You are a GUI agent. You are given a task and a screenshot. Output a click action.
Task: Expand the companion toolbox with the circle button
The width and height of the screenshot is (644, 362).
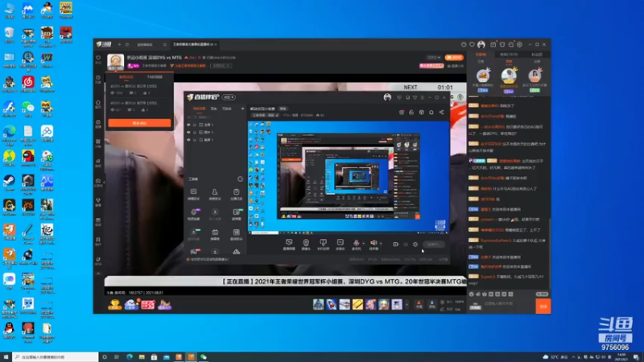[240, 179]
